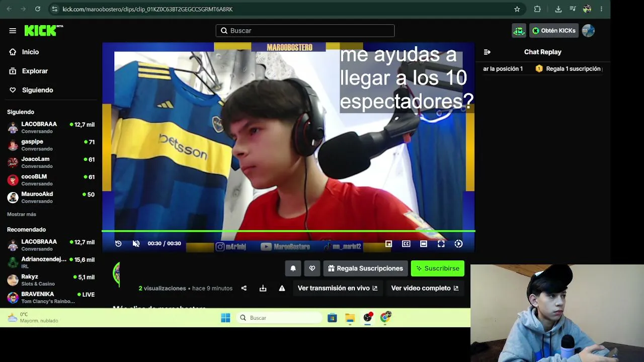Viewport: 644px width, 362px height.
Task: Click the Kick logo
Action: pyautogui.click(x=44, y=31)
